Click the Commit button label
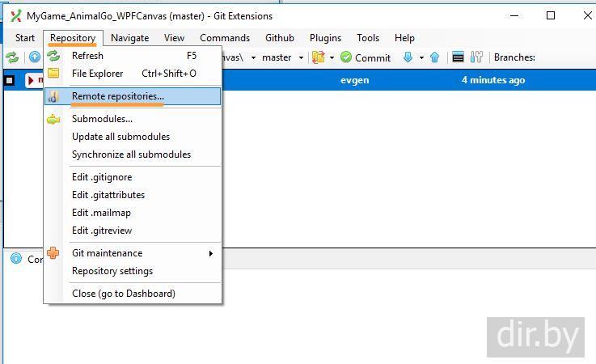Image resolution: width=596 pixels, height=364 pixels. 373,57
